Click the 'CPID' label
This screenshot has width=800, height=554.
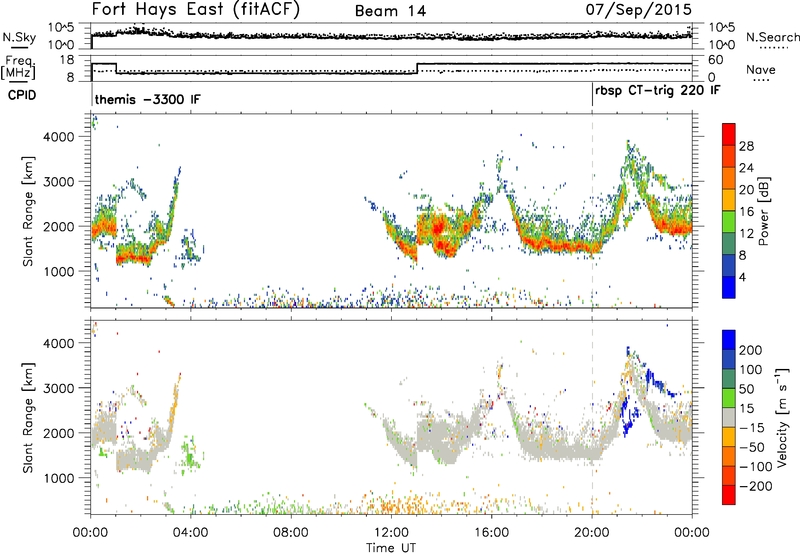tap(22, 95)
